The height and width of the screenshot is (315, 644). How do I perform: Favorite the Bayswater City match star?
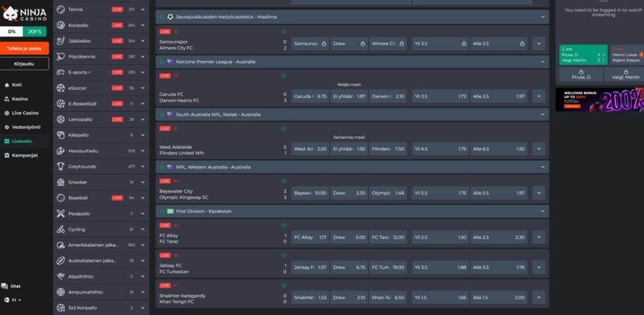(284, 181)
